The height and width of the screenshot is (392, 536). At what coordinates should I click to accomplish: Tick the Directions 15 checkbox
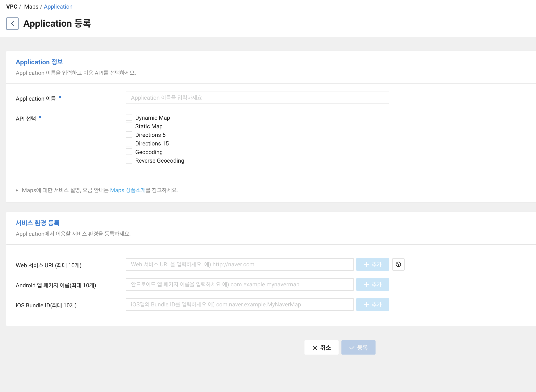[x=129, y=143]
